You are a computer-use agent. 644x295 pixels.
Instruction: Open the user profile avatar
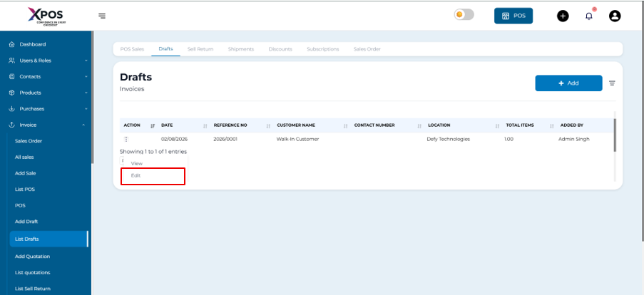[615, 16]
